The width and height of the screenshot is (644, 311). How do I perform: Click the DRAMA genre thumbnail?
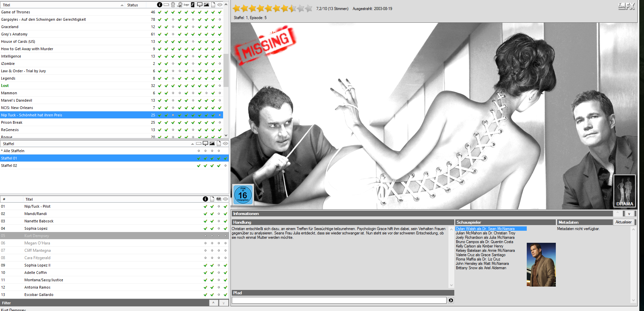(625, 191)
